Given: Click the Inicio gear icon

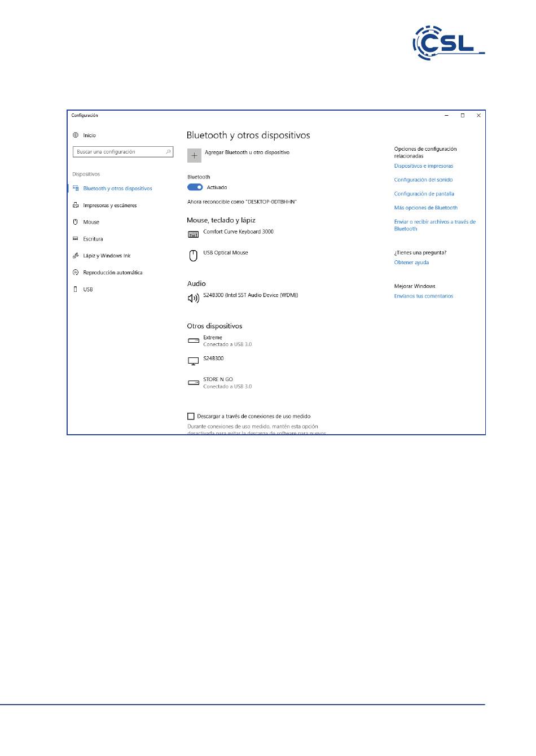Looking at the screenshot, I should click(76, 136).
